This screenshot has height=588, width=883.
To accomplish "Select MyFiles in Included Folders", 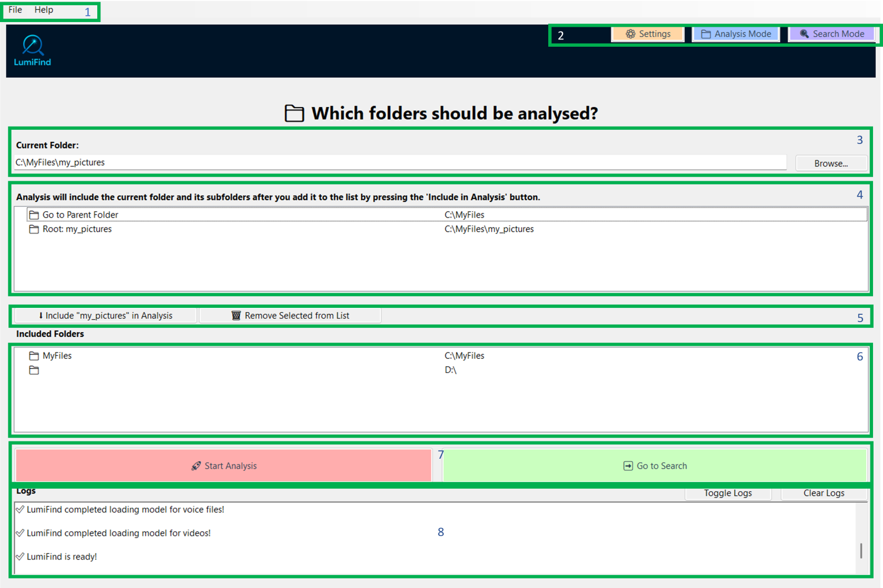I will coord(447,356).
